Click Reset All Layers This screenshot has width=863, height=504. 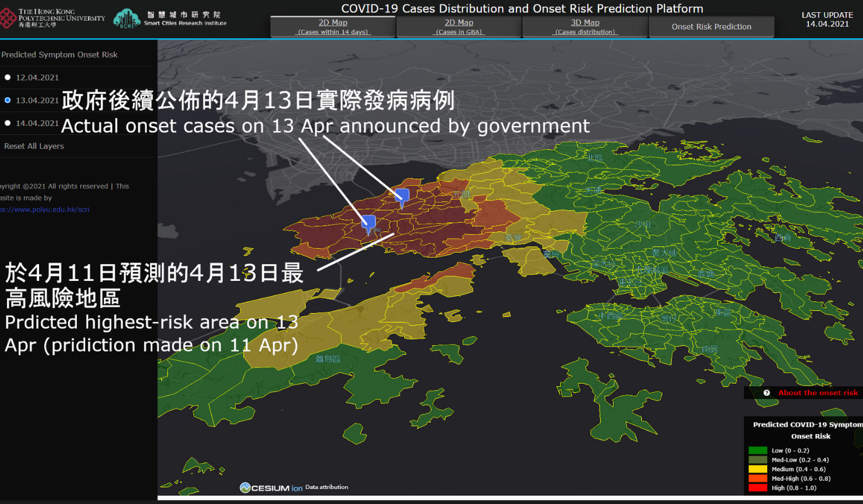pos(34,146)
